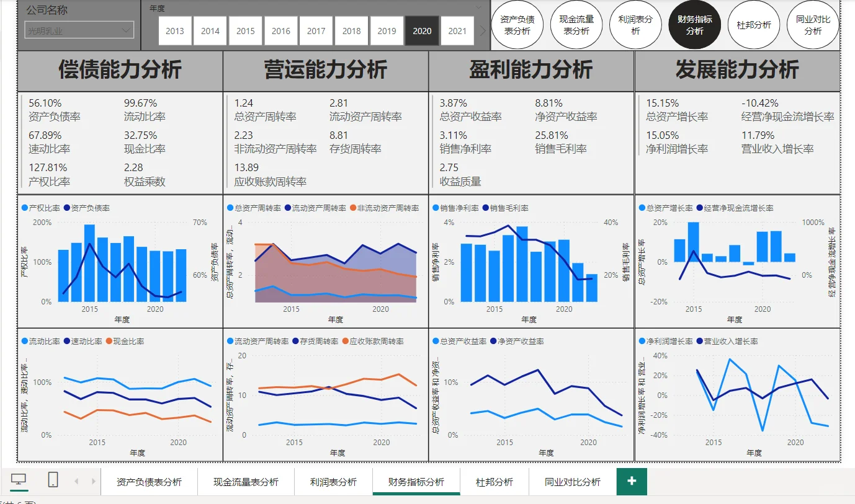Click 总资产收益率 legend marker
Viewport: 855px width, 504px height.
(436, 342)
